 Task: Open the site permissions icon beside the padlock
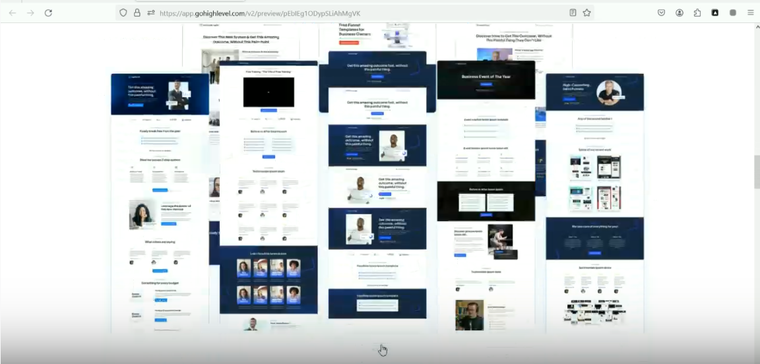[151, 13]
